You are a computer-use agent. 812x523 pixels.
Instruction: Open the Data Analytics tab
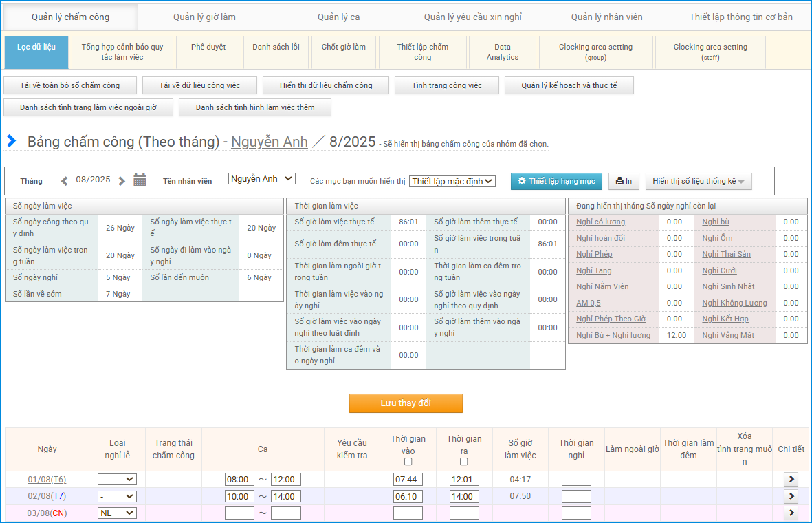click(x=503, y=52)
